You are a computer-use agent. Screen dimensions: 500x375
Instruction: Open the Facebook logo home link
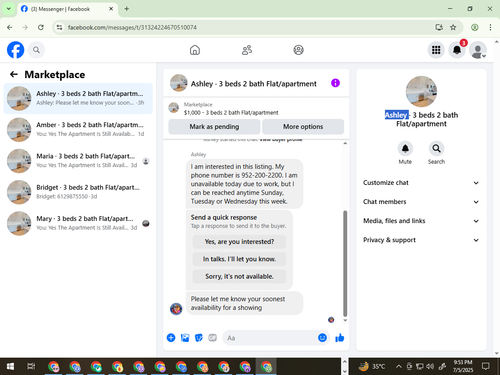pyautogui.click(x=15, y=50)
